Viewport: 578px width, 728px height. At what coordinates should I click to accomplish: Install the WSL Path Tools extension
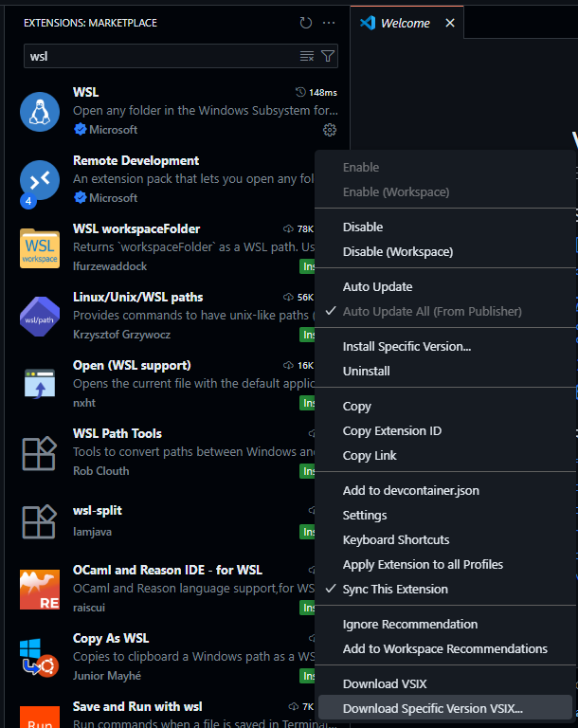[307, 471]
